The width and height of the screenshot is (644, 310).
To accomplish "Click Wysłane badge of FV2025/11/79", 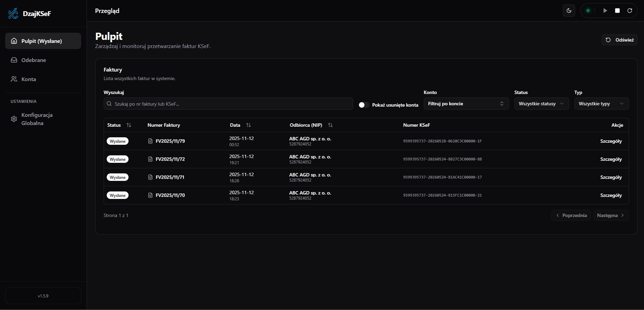I will [118, 141].
